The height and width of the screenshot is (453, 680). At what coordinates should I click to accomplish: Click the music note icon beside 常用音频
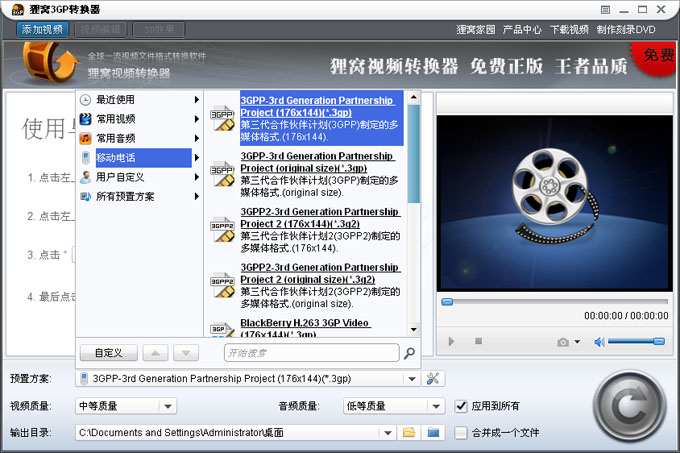[85, 138]
